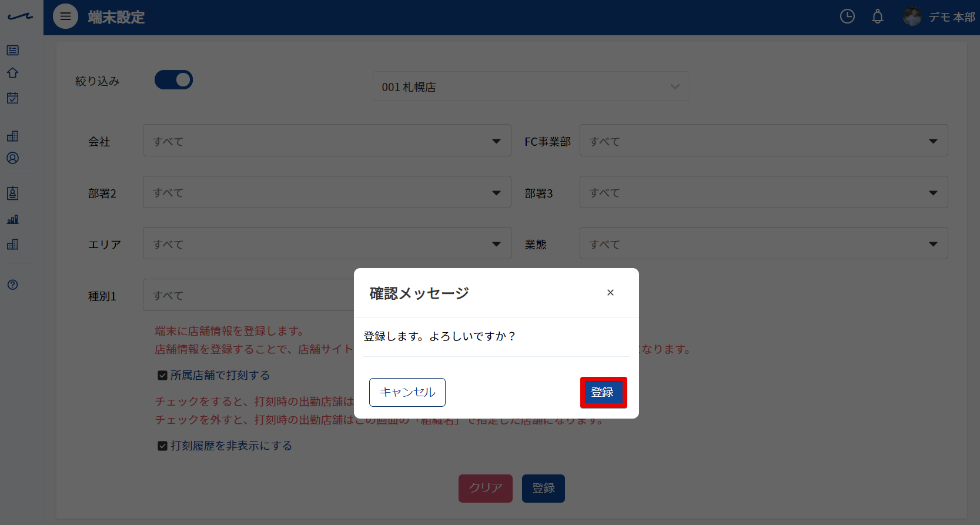Image resolution: width=980 pixels, height=525 pixels.
Task: Open the 会社 dropdown
Action: (x=327, y=141)
